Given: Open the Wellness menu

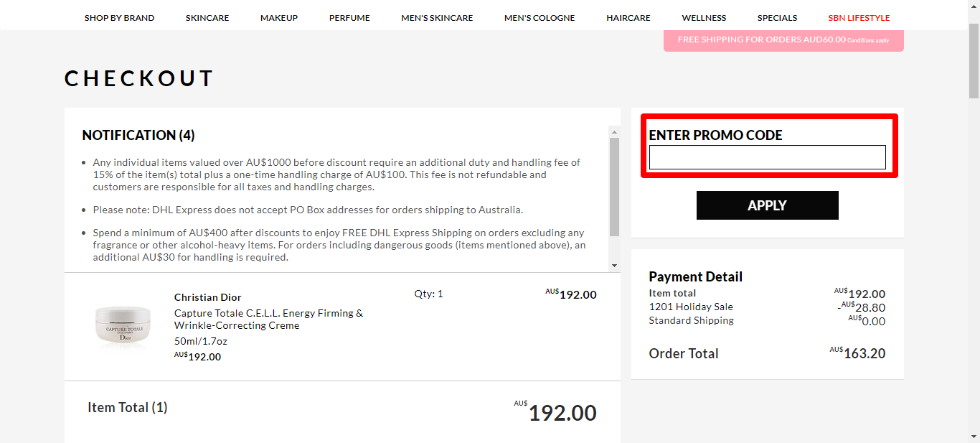Looking at the screenshot, I should (x=704, y=18).
